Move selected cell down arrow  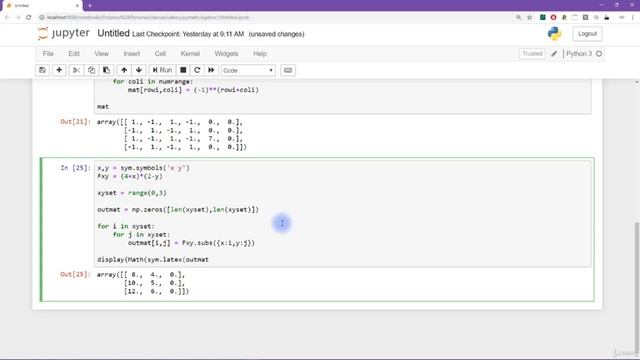click(139, 70)
